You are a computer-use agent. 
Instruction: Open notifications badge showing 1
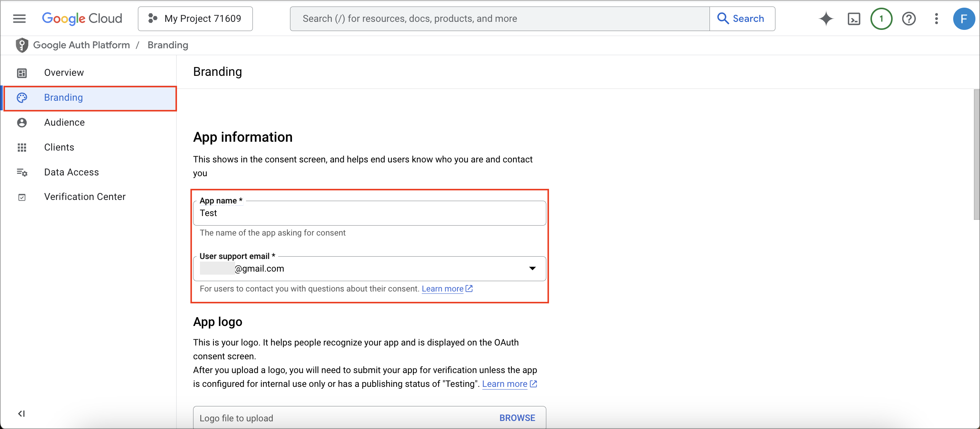point(881,18)
